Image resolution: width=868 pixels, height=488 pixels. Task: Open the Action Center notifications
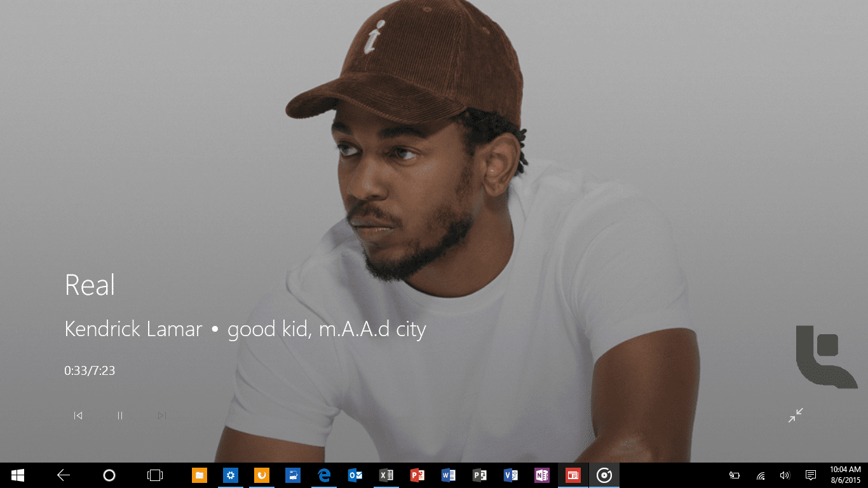[811, 475]
